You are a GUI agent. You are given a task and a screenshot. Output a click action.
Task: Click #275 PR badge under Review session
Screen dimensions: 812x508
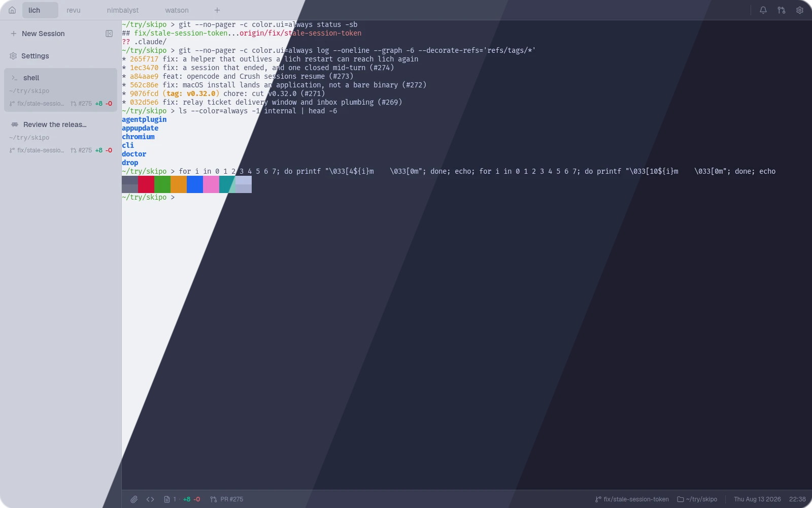(81, 150)
